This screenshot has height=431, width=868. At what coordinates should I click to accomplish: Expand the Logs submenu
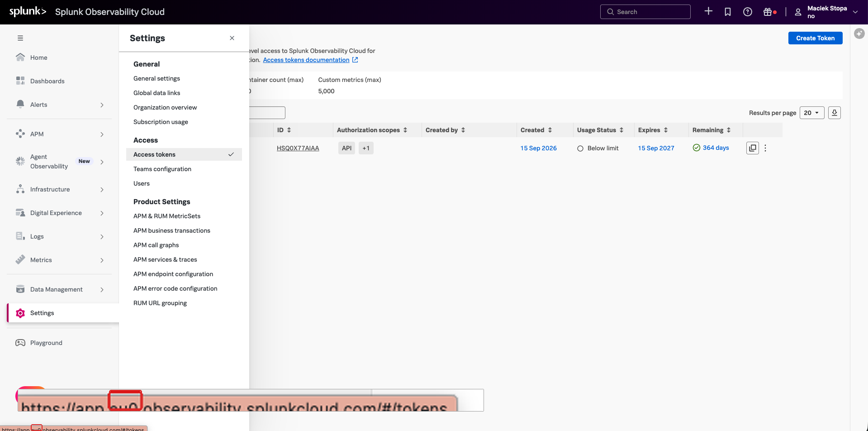pyautogui.click(x=102, y=237)
